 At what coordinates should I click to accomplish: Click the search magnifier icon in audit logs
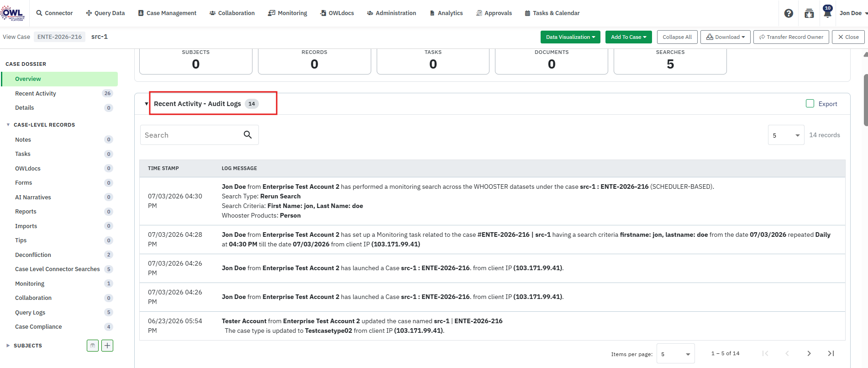247,135
